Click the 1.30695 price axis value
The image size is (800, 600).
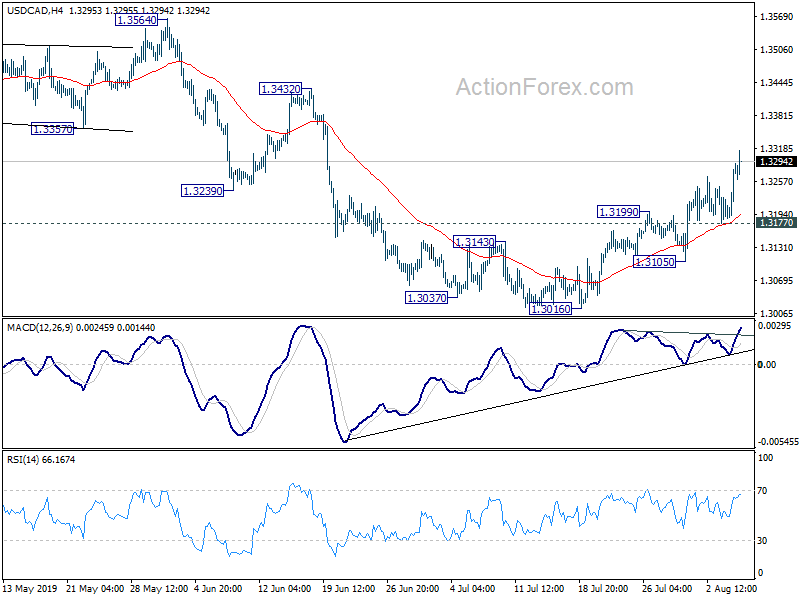(x=777, y=281)
